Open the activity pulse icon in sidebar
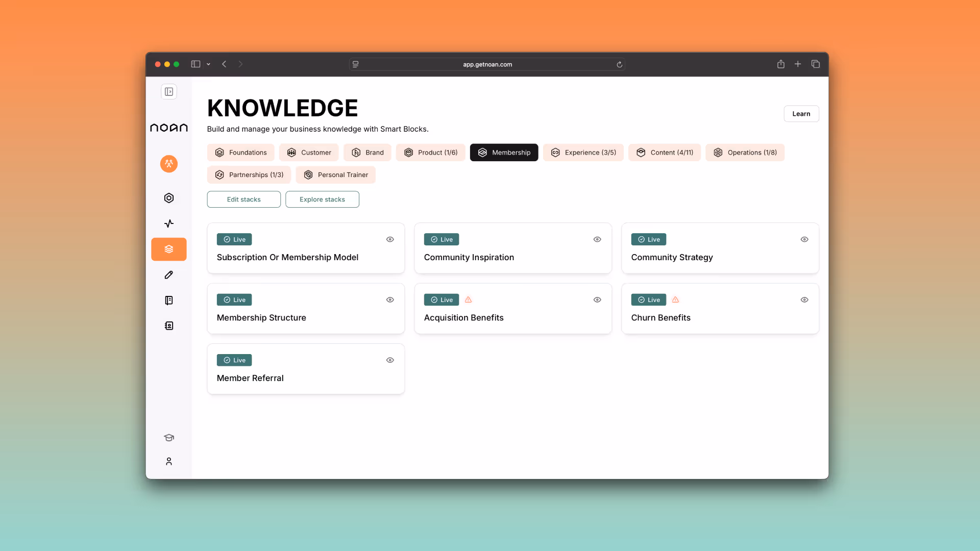 click(x=169, y=223)
